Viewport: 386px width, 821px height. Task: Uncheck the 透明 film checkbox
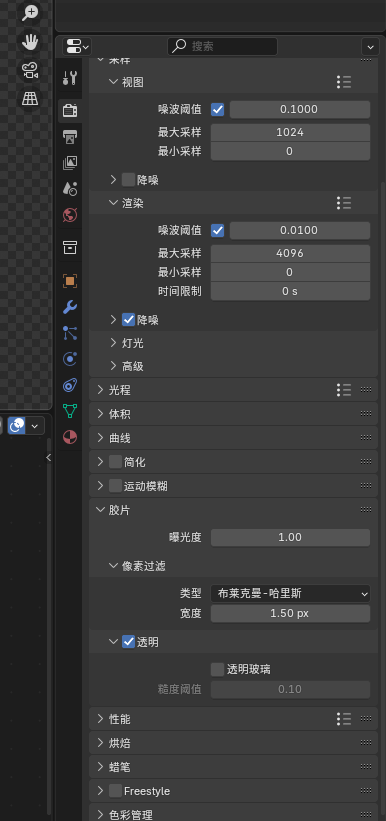point(128,642)
